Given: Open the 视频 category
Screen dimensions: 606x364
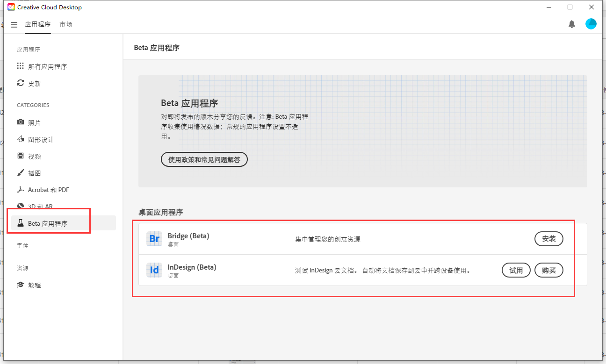Looking at the screenshot, I should [35, 157].
